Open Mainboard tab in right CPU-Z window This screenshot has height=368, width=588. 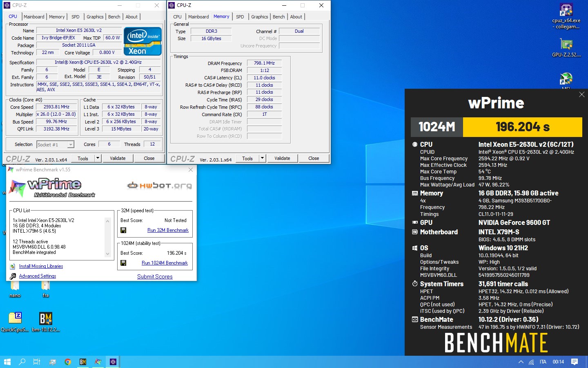198,17
